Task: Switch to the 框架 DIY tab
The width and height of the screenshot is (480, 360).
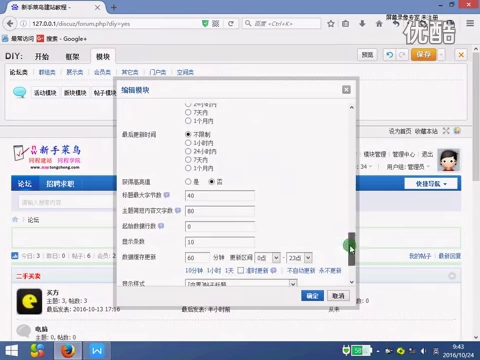Action: coord(72,57)
